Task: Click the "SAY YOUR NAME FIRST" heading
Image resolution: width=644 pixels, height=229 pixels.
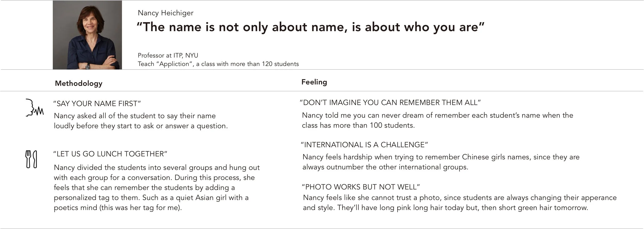Action: pos(97,104)
